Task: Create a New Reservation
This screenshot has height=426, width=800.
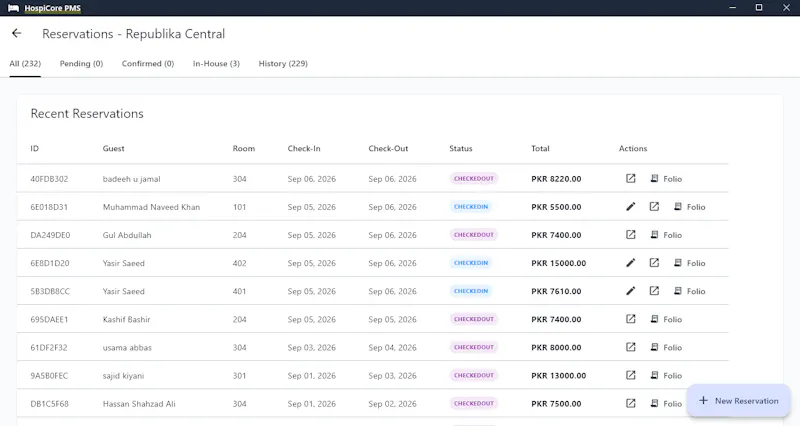Action: click(738, 400)
